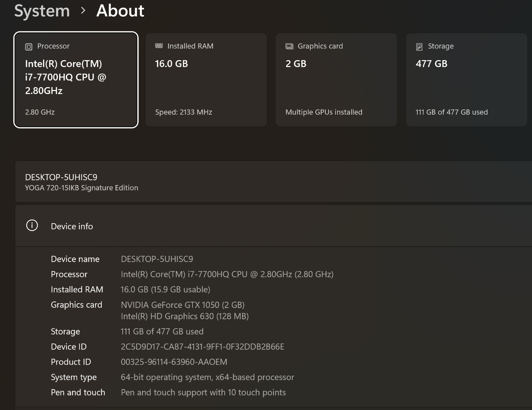532x410 pixels.
Task: Select the device name value in Device info
Action: click(x=157, y=259)
